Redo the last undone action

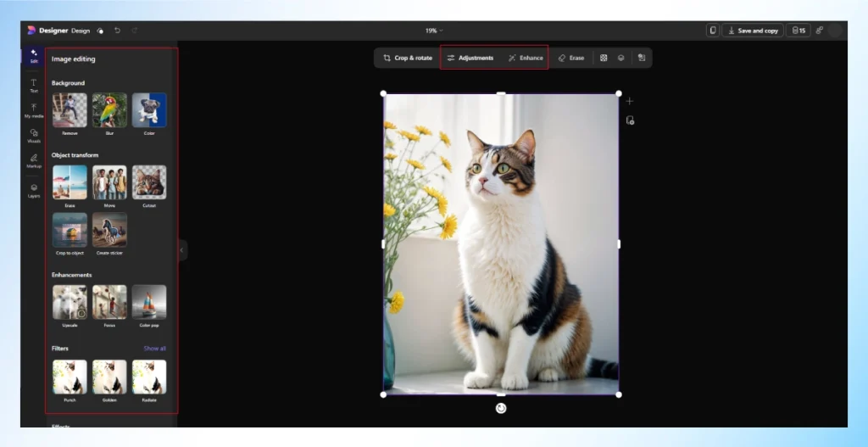(x=135, y=31)
